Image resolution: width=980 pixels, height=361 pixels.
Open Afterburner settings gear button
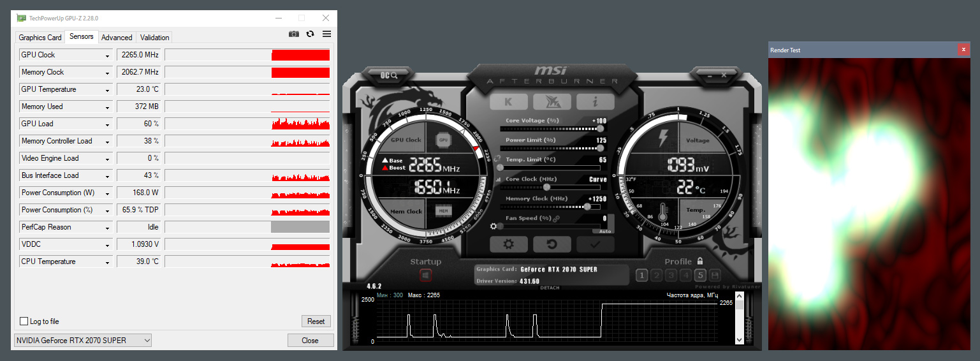coord(508,244)
